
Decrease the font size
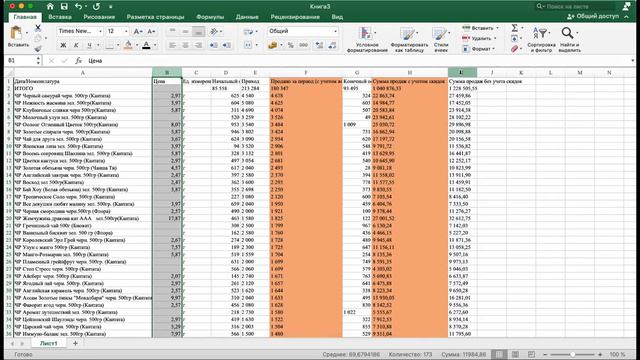click(x=151, y=31)
